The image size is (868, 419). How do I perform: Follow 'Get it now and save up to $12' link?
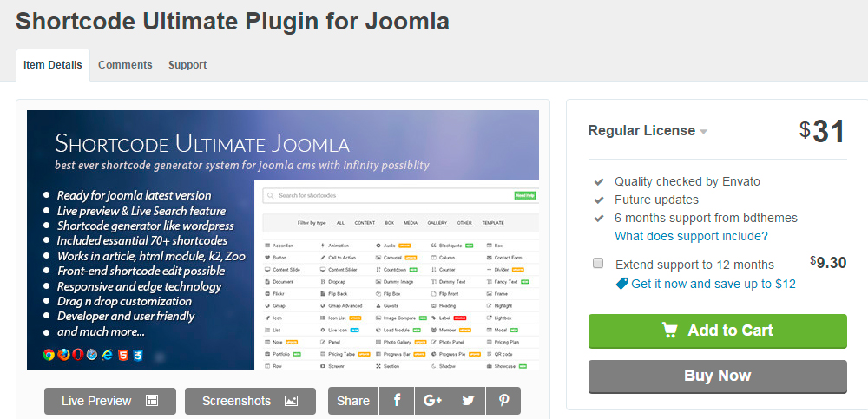click(713, 284)
